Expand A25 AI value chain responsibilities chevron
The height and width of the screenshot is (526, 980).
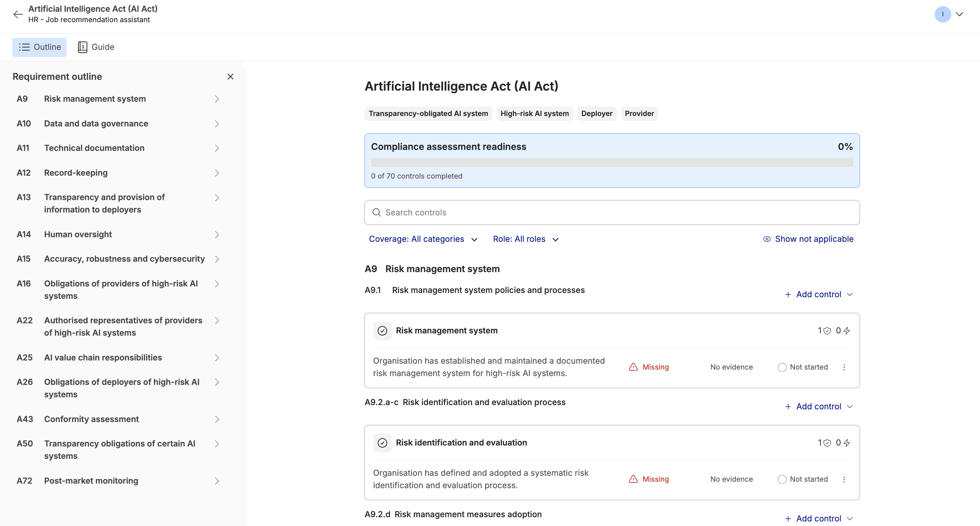click(217, 358)
